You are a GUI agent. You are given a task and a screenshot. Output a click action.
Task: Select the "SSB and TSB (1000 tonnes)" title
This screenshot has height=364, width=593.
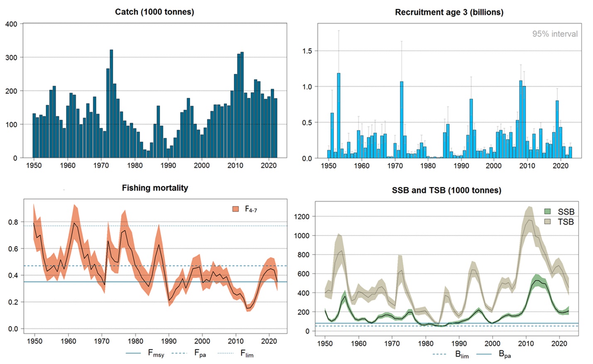click(447, 190)
